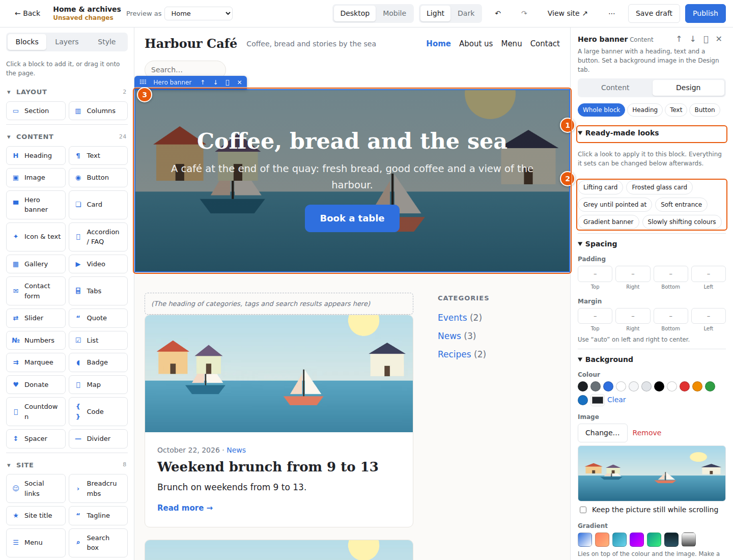Enable keep the picture still while scrolling
733x560 pixels.
coord(583,510)
